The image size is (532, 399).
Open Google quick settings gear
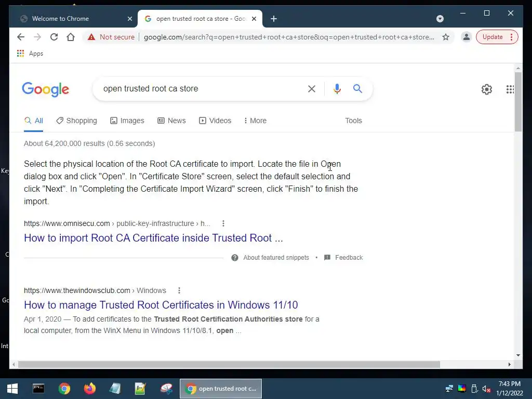pos(486,89)
